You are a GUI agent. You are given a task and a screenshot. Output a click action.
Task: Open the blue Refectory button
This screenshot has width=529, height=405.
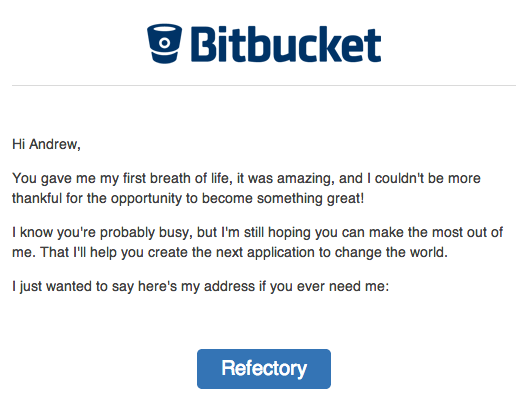click(264, 369)
